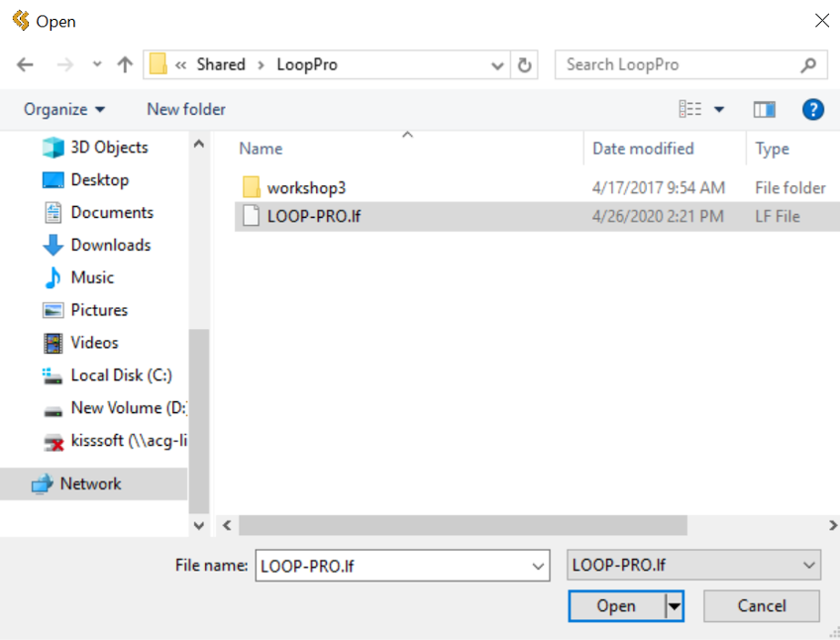
Task: Sort files by Type column
Action: 772,149
